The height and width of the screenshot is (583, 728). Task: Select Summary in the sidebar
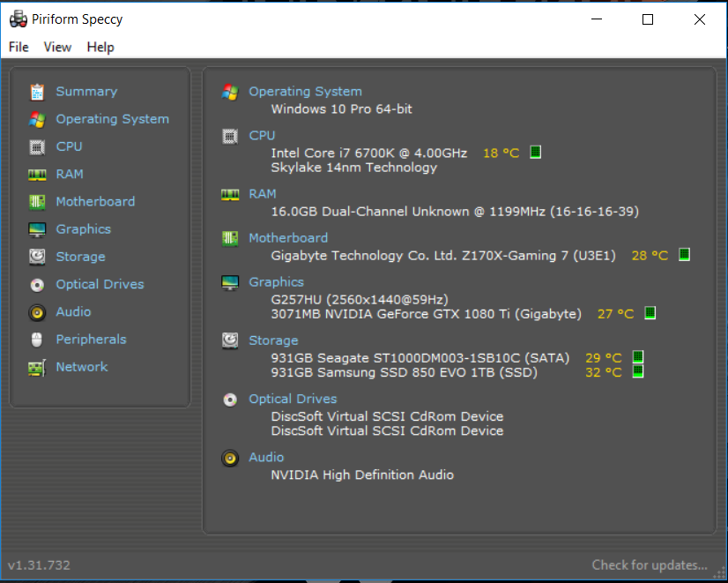point(87,92)
